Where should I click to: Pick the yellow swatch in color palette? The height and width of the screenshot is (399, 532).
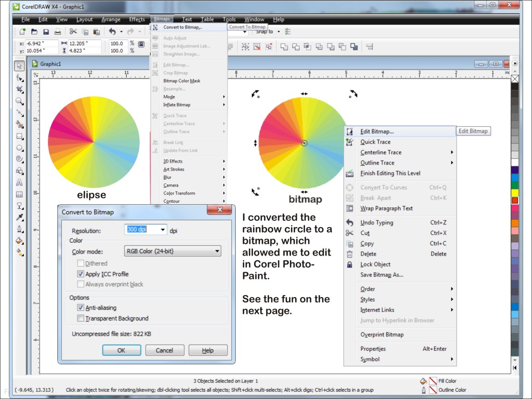pyautogui.click(x=515, y=192)
